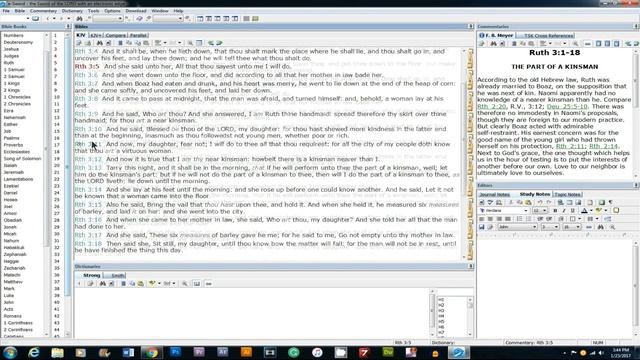Click the search icon in the Bibles toolbar

100,43
